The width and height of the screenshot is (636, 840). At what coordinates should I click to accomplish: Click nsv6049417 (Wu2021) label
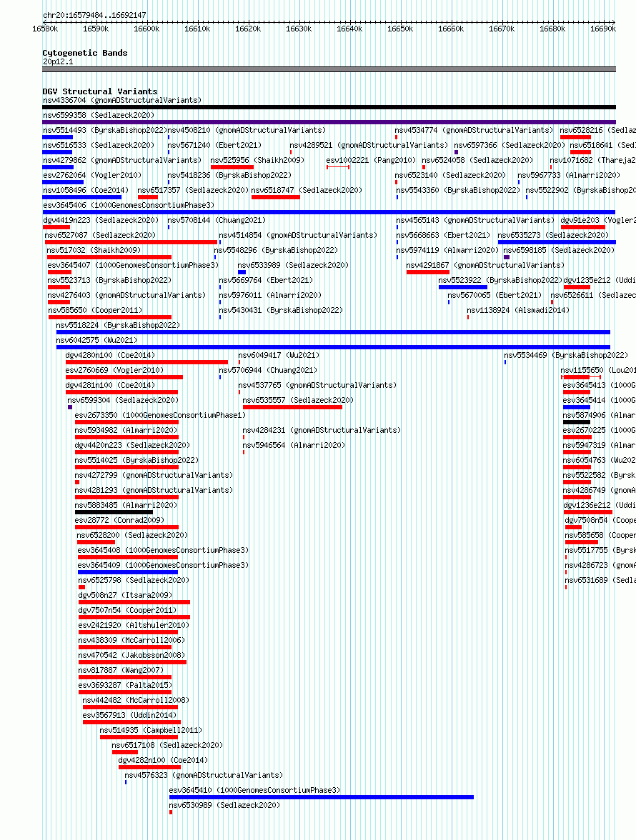tap(279, 355)
